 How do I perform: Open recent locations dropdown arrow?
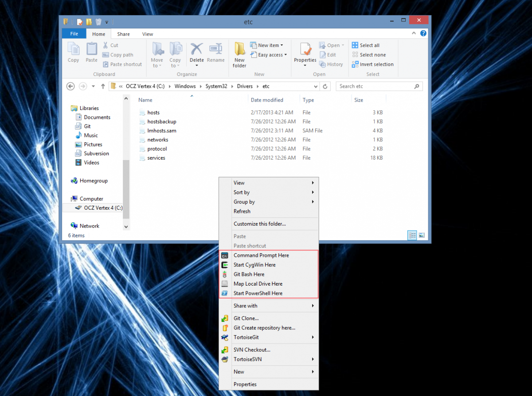(93, 86)
